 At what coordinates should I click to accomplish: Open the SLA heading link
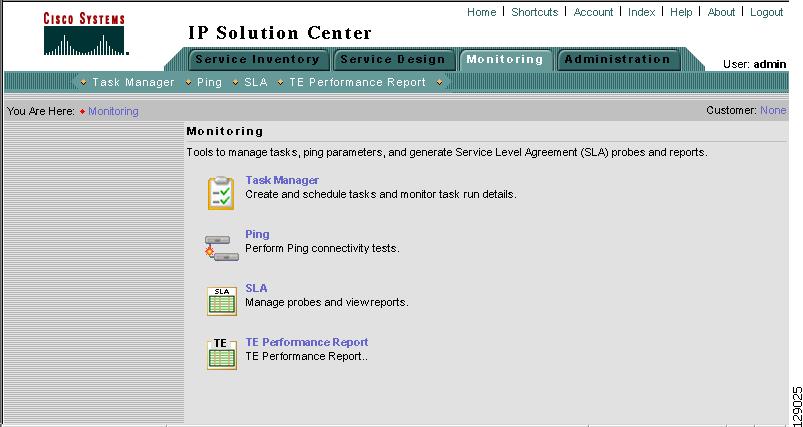(x=256, y=288)
